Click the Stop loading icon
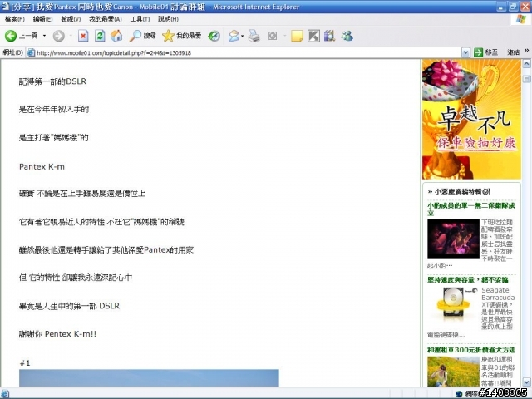The image size is (532, 399). pos(83,36)
